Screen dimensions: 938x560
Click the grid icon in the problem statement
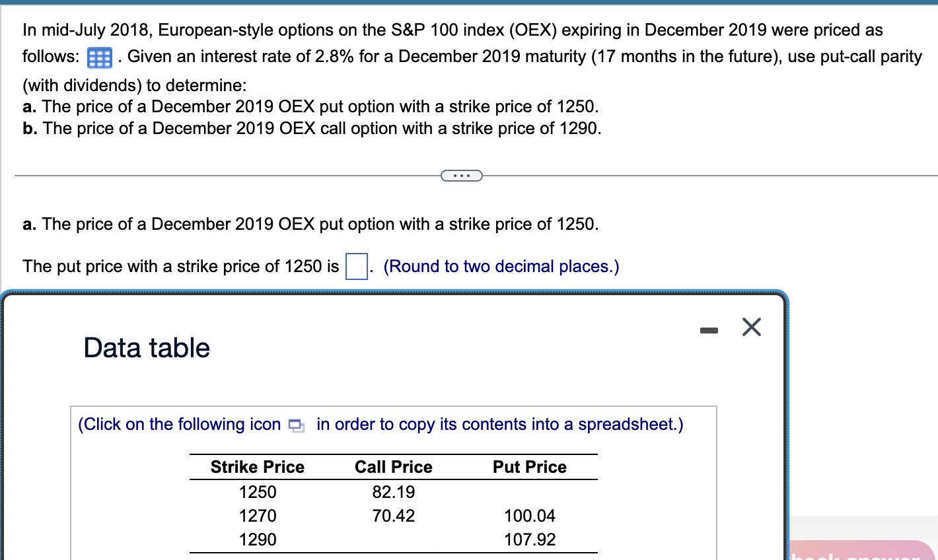(98, 57)
